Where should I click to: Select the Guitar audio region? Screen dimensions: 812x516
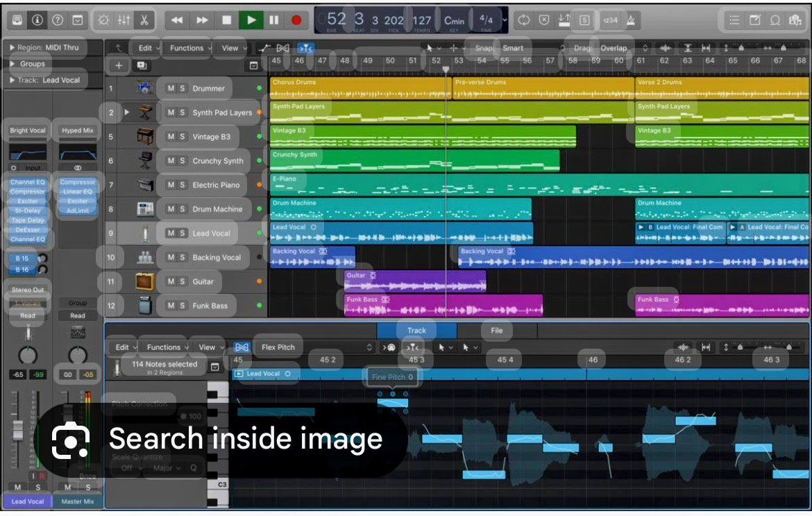click(x=415, y=282)
